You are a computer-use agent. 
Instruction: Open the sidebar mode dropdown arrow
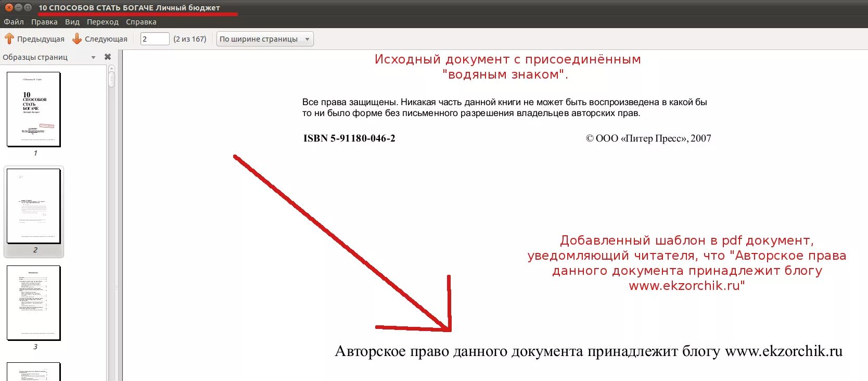(x=93, y=57)
